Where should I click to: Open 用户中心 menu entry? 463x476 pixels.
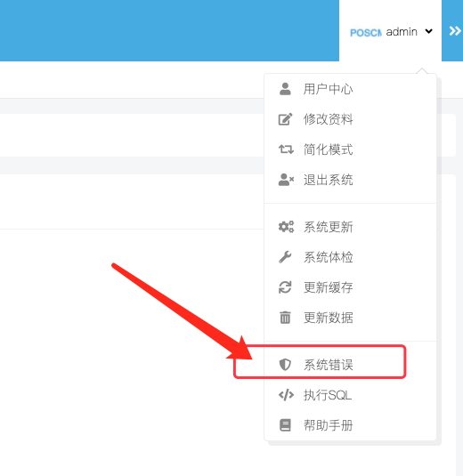(x=350, y=89)
